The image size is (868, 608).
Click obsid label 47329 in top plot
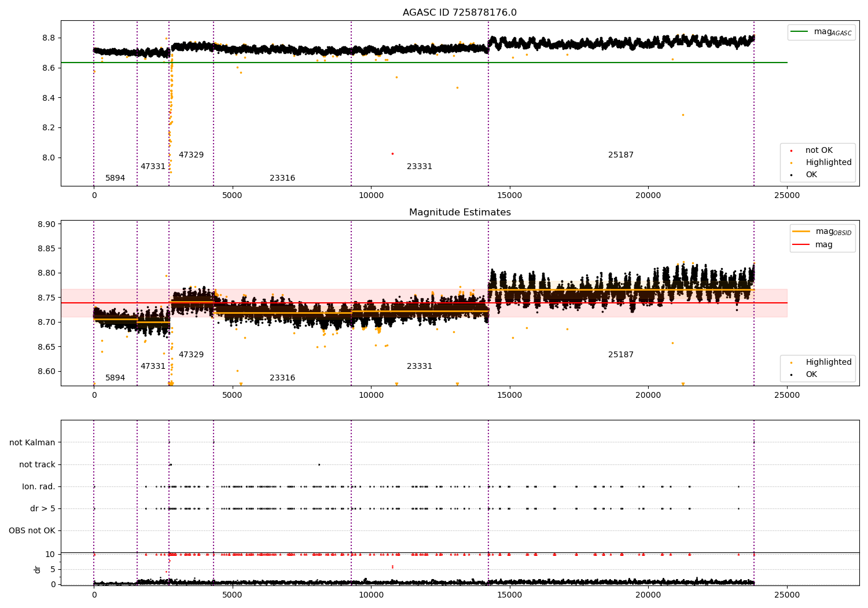(191, 155)
